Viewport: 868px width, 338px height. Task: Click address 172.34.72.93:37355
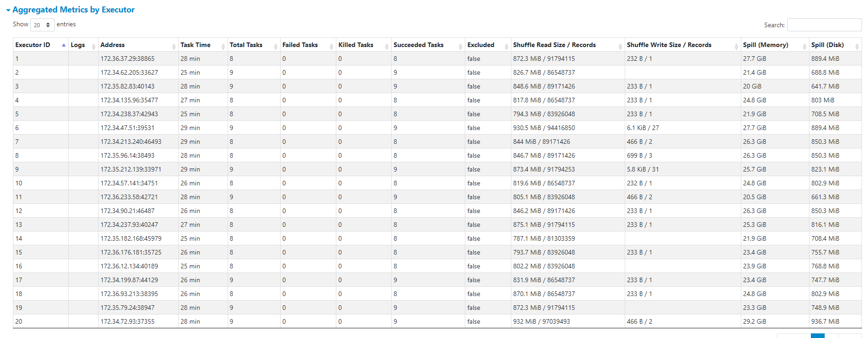[x=128, y=321]
